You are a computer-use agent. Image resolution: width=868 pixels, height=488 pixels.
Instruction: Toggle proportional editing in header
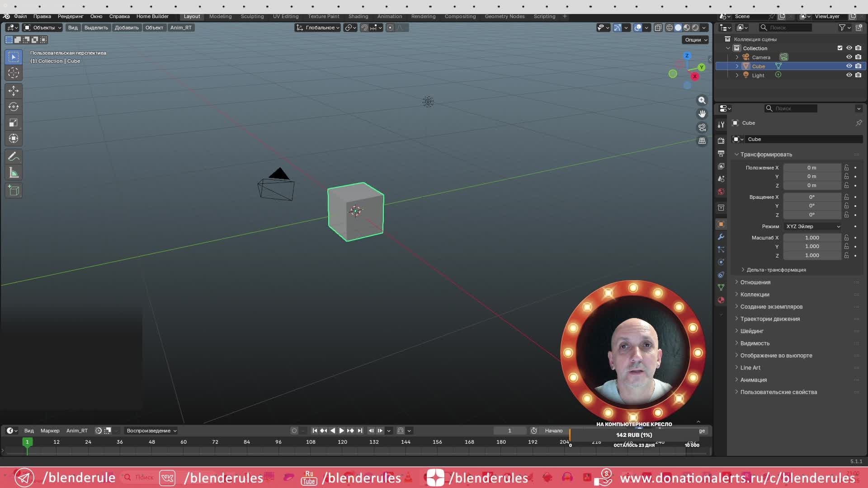pyautogui.click(x=390, y=28)
